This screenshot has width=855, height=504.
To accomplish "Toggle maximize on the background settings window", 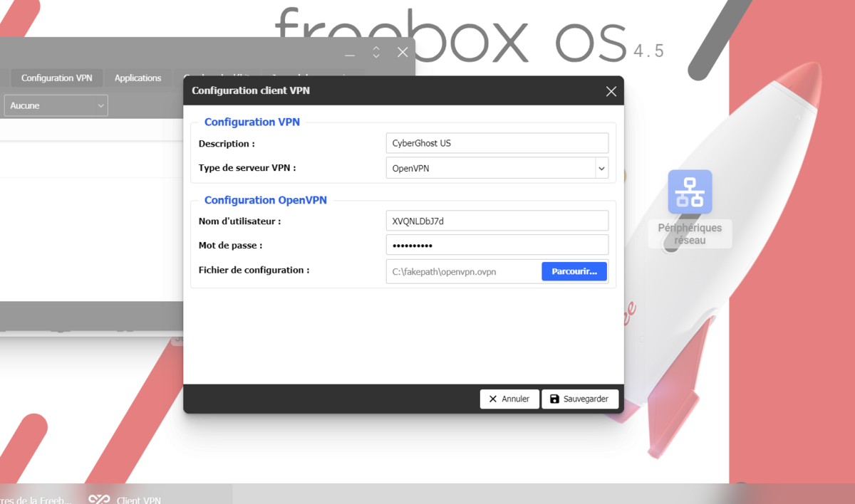I will (376, 53).
